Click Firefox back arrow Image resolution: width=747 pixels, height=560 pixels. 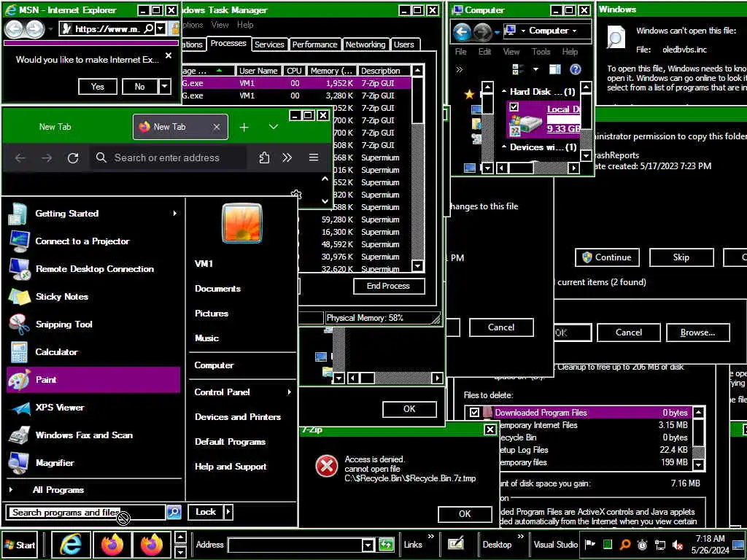pyautogui.click(x=20, y=157)
